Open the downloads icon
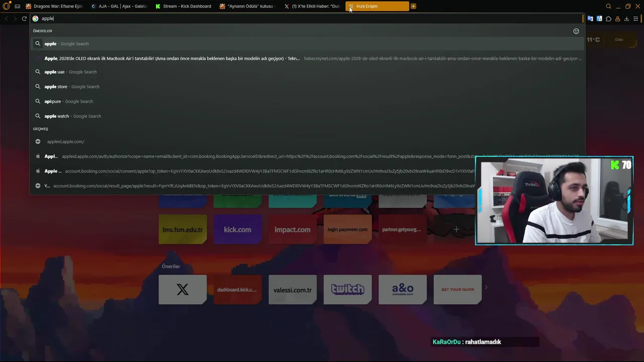 [x=626, y=19]
